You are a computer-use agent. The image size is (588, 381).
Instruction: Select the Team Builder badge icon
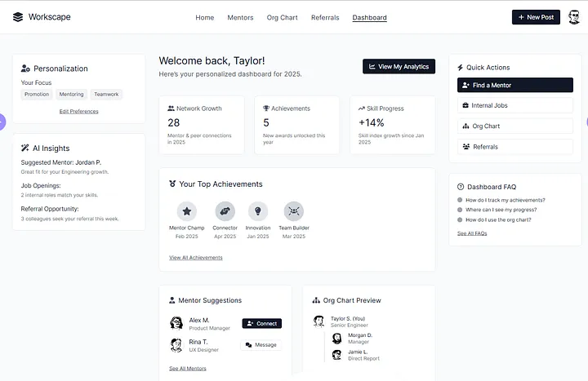click(294, 211)
